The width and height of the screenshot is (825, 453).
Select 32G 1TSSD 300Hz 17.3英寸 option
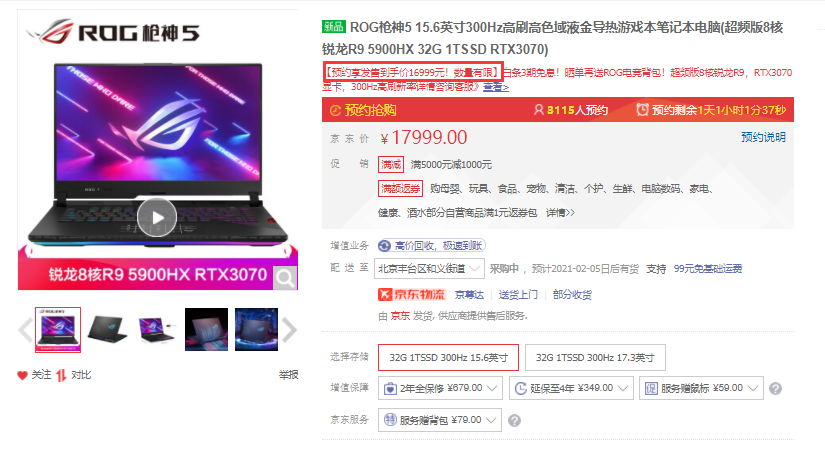pos(595,358)
